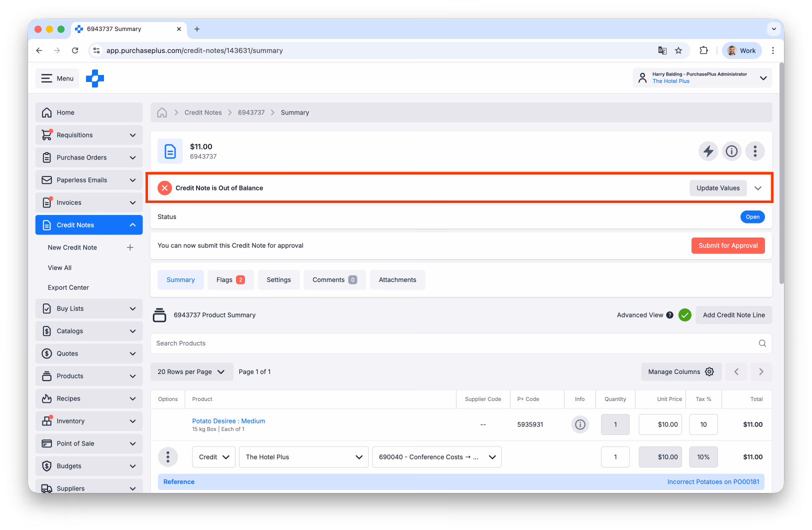Open the hamburger Menu button
812x530 pixels.
pos(57,78)
